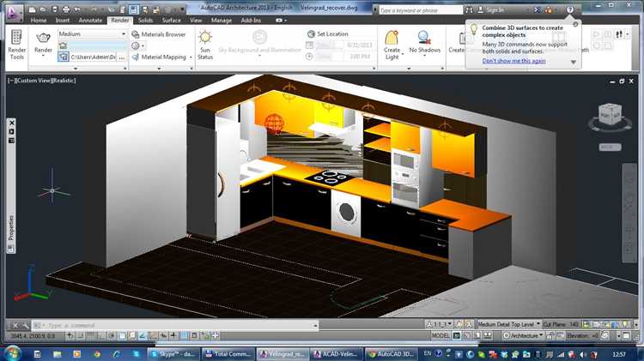Click the Undo arrow in quick access toolbar

pos(77,9)
